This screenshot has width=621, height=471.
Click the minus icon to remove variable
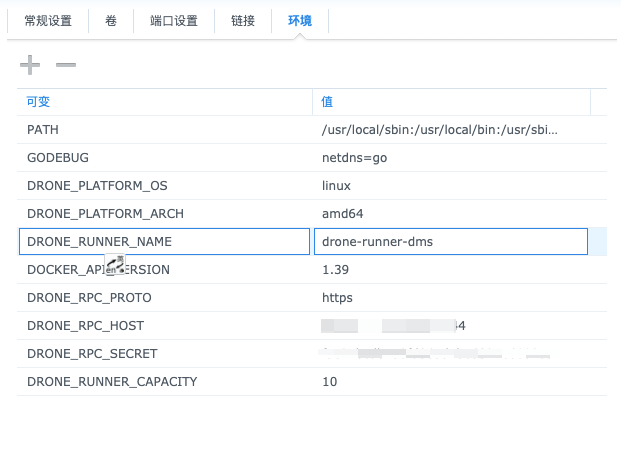66,65
